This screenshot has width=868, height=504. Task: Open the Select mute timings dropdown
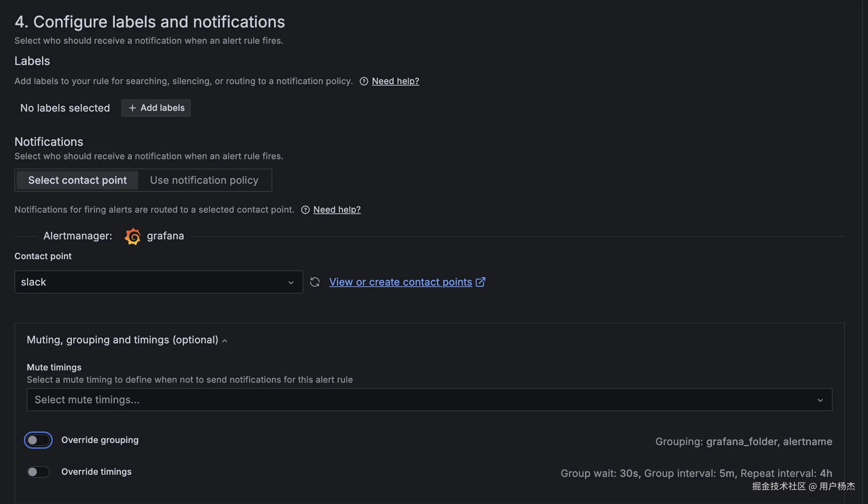[415, 400]
